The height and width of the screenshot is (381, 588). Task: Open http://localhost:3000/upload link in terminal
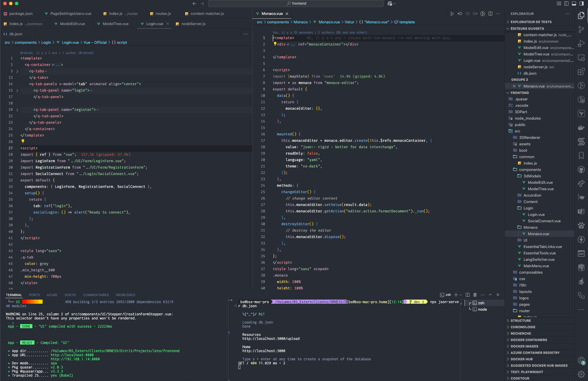pos(271,339)
